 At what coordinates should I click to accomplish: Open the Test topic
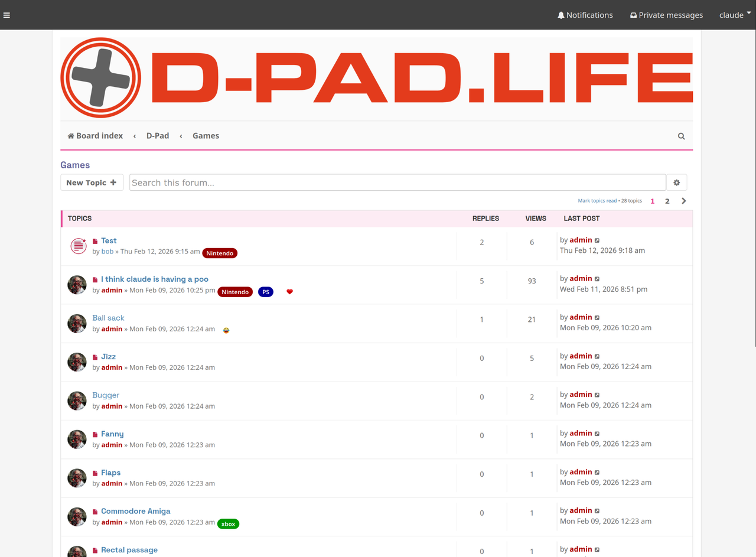pos(109,241)
